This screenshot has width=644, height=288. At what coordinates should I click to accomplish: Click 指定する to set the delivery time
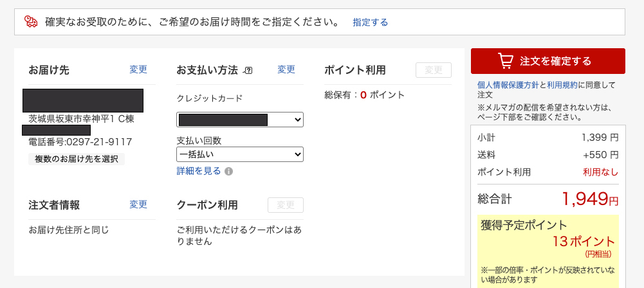(x=370, y=22)
